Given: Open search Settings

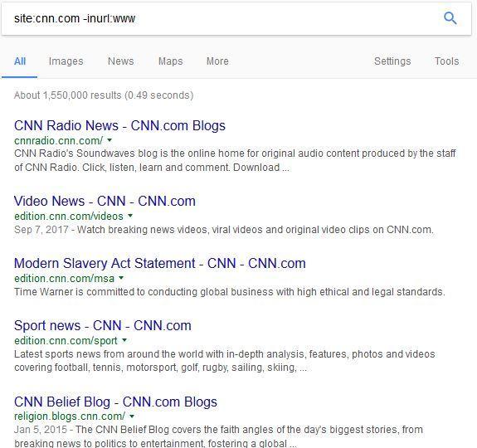Looking at the screenshot, I should (x=392, y=61).
